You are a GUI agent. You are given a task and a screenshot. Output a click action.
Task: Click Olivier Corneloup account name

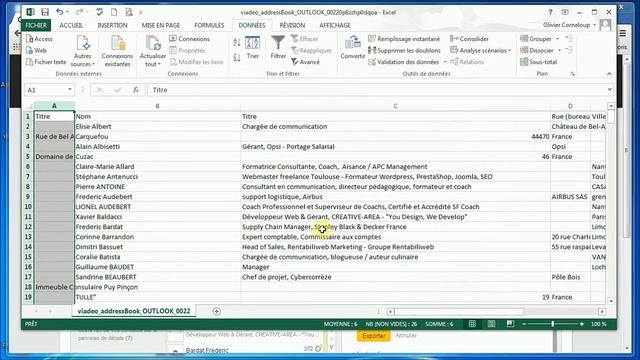[567, 25]
